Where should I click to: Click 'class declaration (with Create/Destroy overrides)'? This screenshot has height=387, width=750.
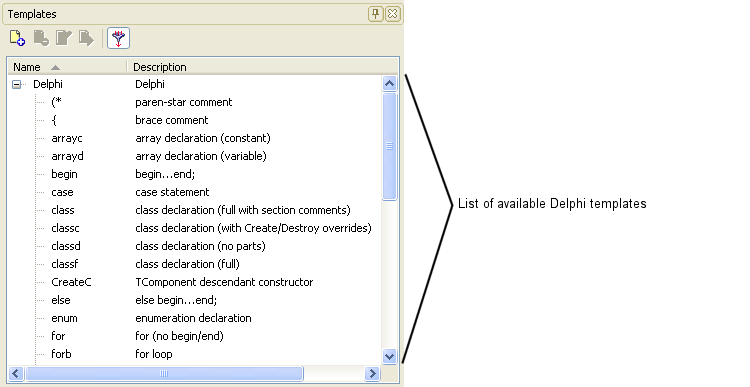click(254, 228)
